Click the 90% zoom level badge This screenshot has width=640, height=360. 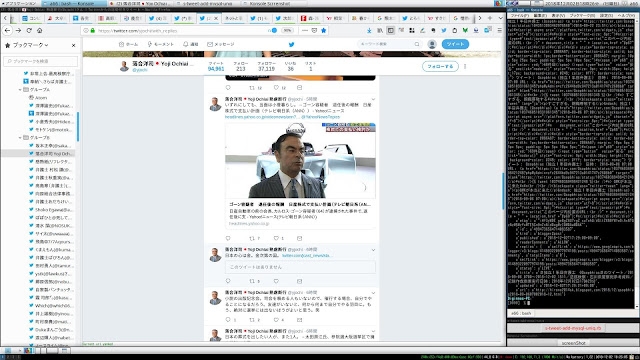288,31
